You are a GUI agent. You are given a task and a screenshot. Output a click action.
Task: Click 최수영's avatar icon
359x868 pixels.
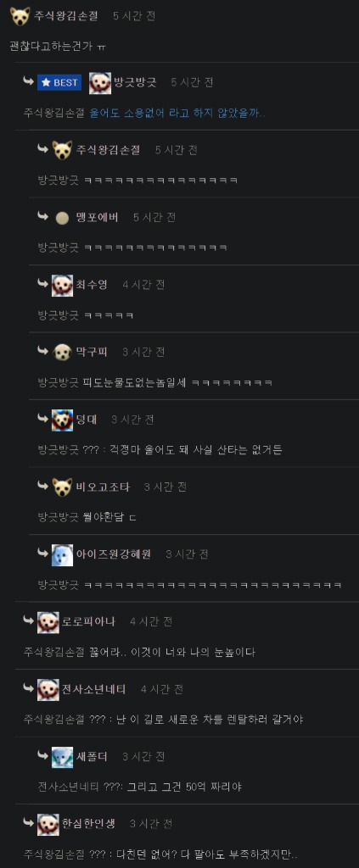click(x=62, y=285)
